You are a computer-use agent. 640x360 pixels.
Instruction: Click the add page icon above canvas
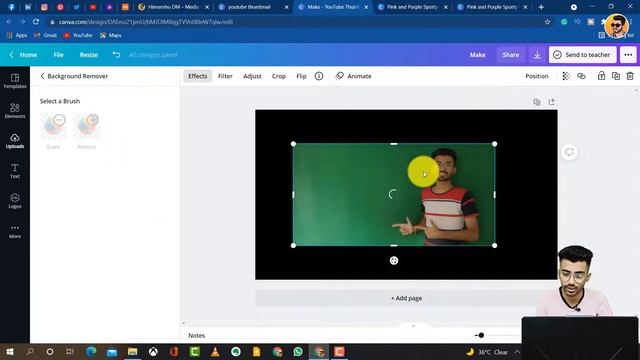551,102
